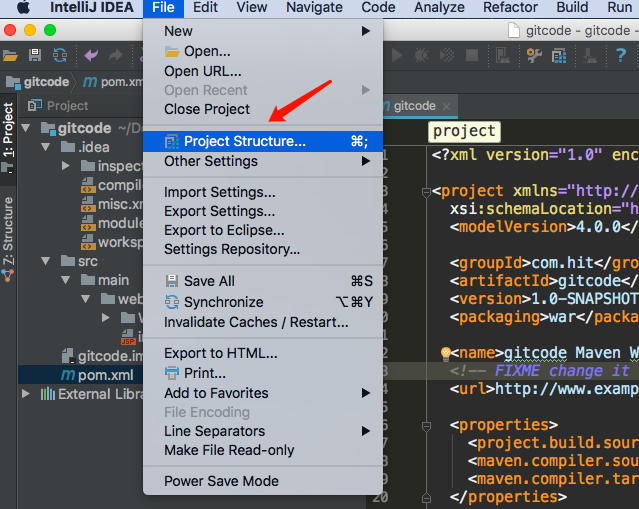Expand the Line Separators submenu

pos(263,431)
